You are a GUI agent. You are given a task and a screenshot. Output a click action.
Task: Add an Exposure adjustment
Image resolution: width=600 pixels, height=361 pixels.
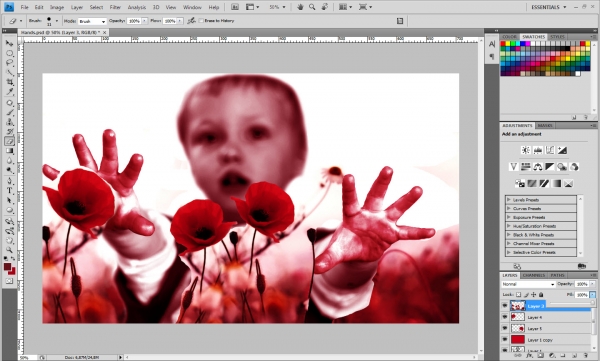pos(562,150)
